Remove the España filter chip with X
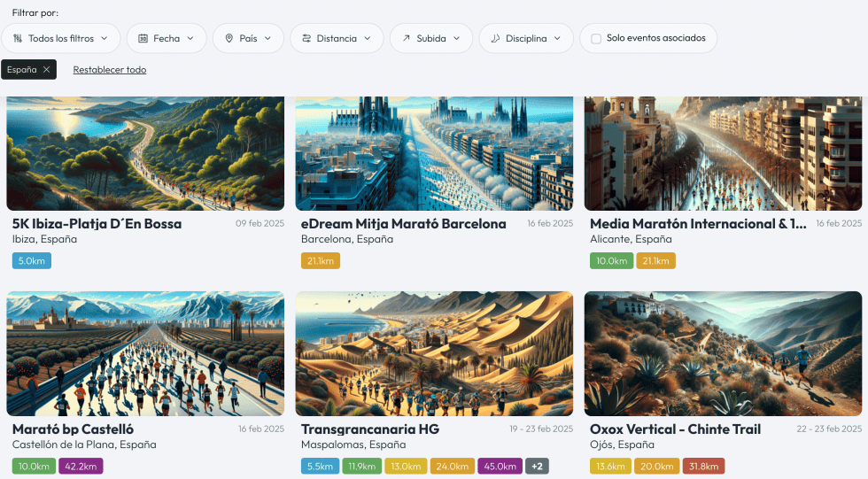 pos(46,70)
